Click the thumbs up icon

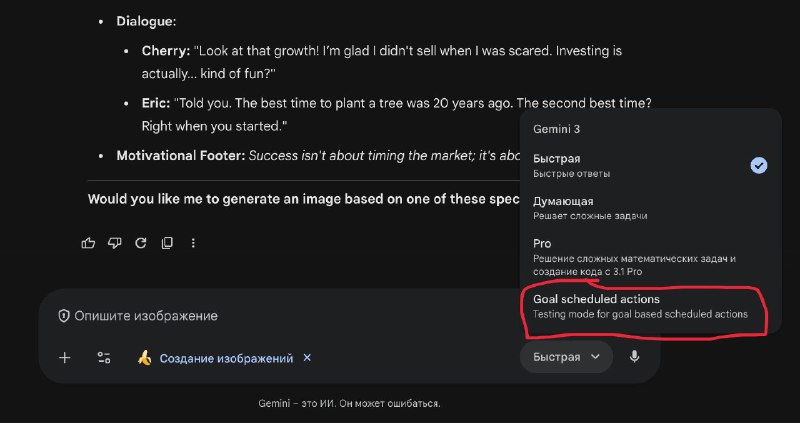coord(89,243)
